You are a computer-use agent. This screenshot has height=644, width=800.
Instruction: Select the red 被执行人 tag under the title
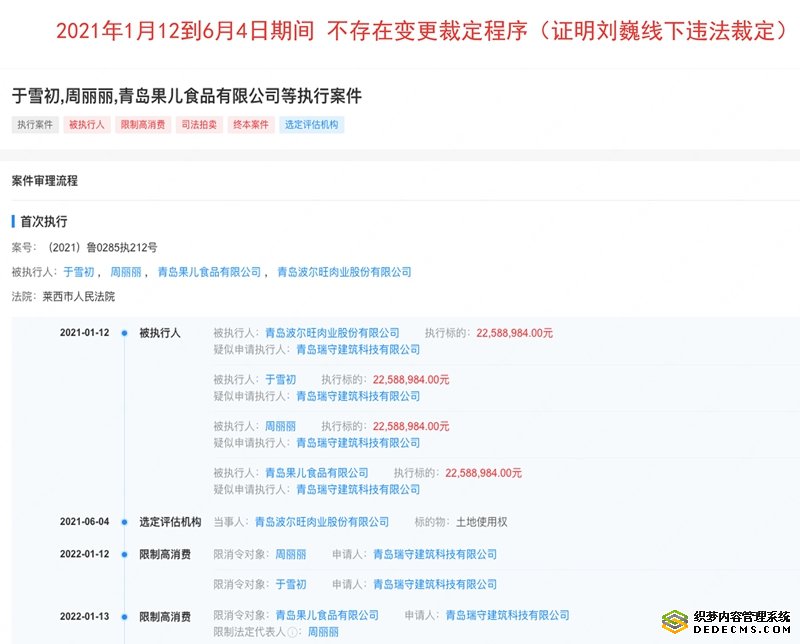87,125
